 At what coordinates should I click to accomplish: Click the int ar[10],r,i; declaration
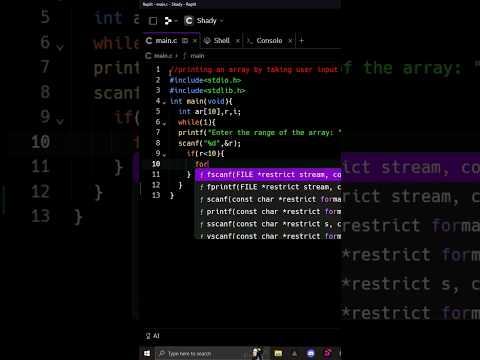209,112
